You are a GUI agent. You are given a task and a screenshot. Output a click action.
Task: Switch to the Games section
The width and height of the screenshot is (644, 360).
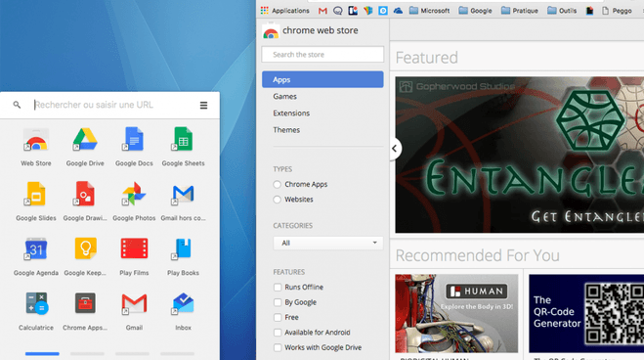point(284,96)
